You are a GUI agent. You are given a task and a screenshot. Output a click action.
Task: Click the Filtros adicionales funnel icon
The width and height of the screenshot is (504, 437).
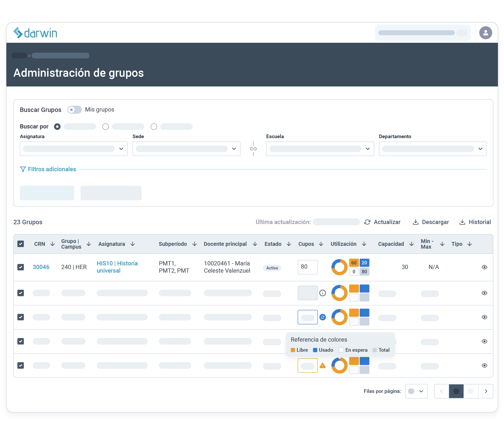23,169
